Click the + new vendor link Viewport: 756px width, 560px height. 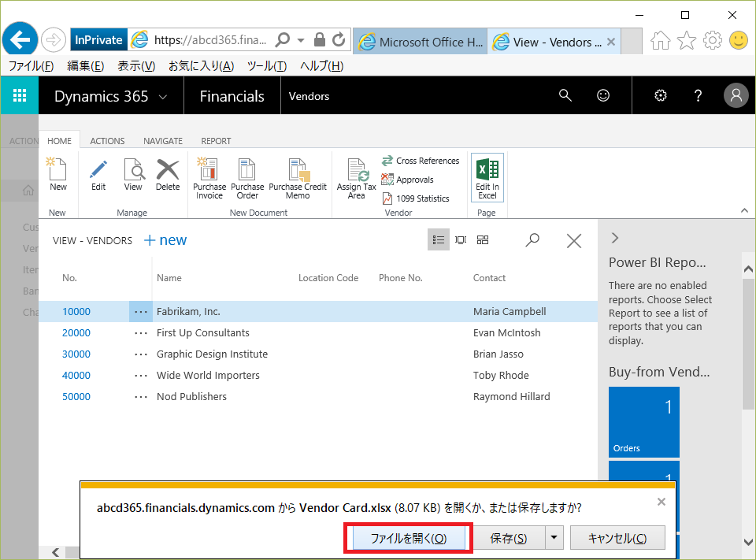165,239
